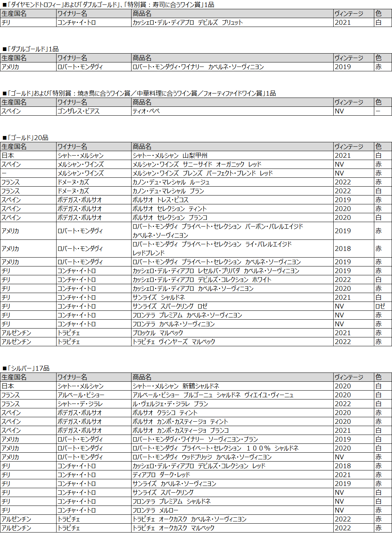Click the "ロゼ" color cell
Image resolution: width=392 pixels, height=534 pixels.
380,306
